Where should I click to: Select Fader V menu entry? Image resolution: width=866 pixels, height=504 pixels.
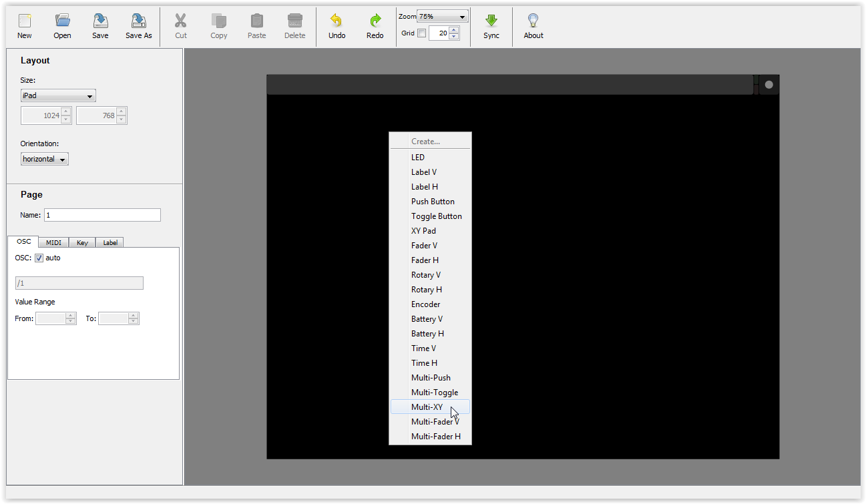tap(430, 246)
